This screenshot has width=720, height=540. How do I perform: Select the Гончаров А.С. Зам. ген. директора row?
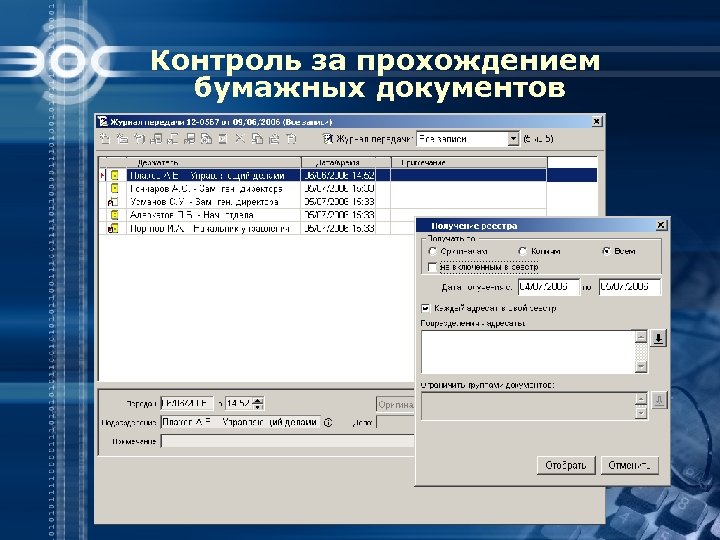323,188
